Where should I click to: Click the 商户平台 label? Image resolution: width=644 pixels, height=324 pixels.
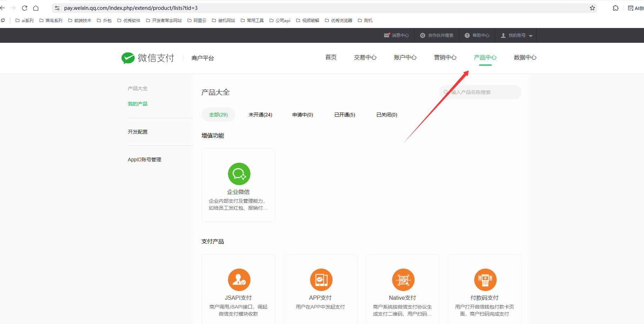pyautogui.click(x=203, y=58)
